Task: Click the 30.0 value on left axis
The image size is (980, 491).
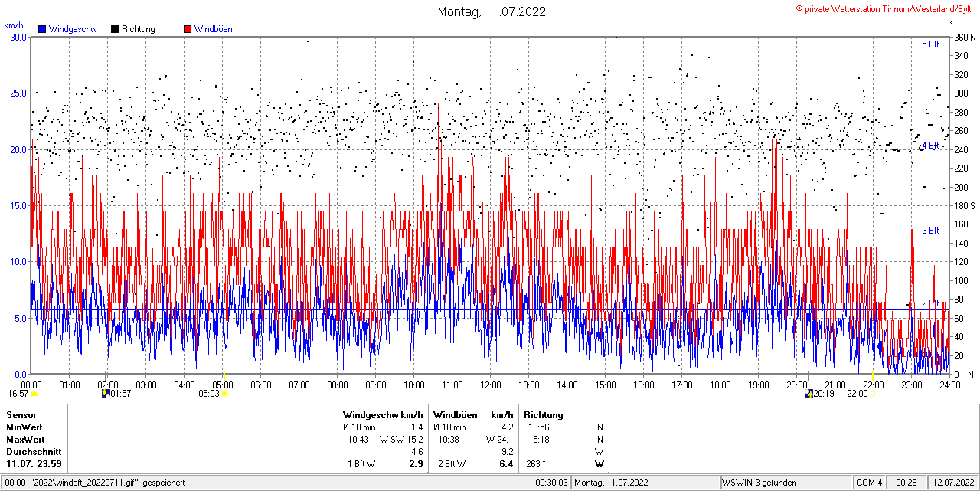Action: click(18, 37)
